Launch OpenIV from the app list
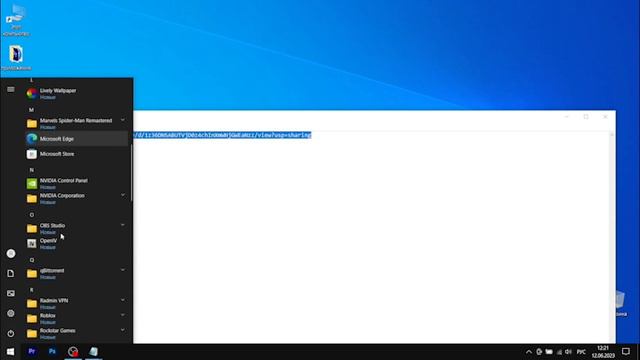 point(76,244)
